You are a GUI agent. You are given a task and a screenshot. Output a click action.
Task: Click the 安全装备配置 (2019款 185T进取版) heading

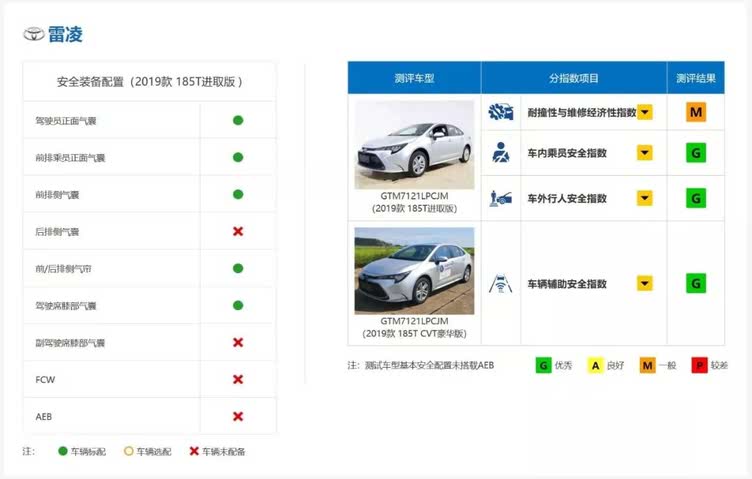[150, 82]
